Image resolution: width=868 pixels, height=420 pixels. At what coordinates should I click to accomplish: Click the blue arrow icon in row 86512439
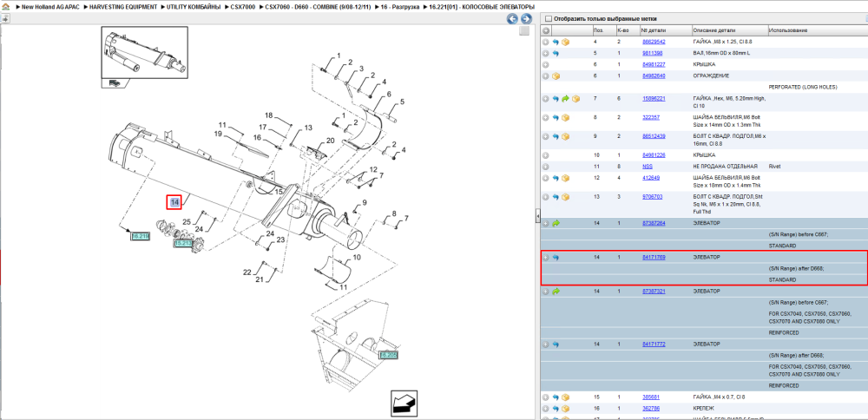[x=556, y=136]
